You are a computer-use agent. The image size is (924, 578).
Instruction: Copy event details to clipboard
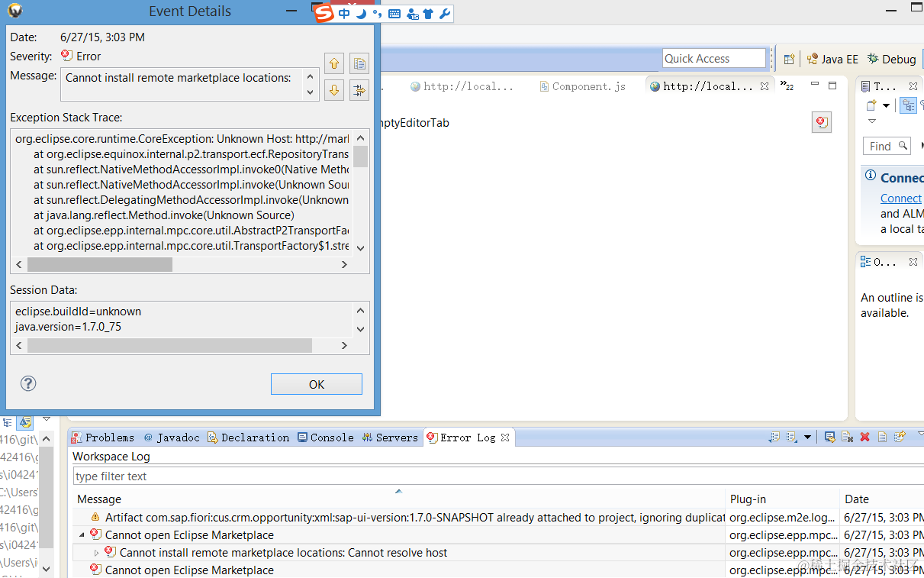coord(359,63)
